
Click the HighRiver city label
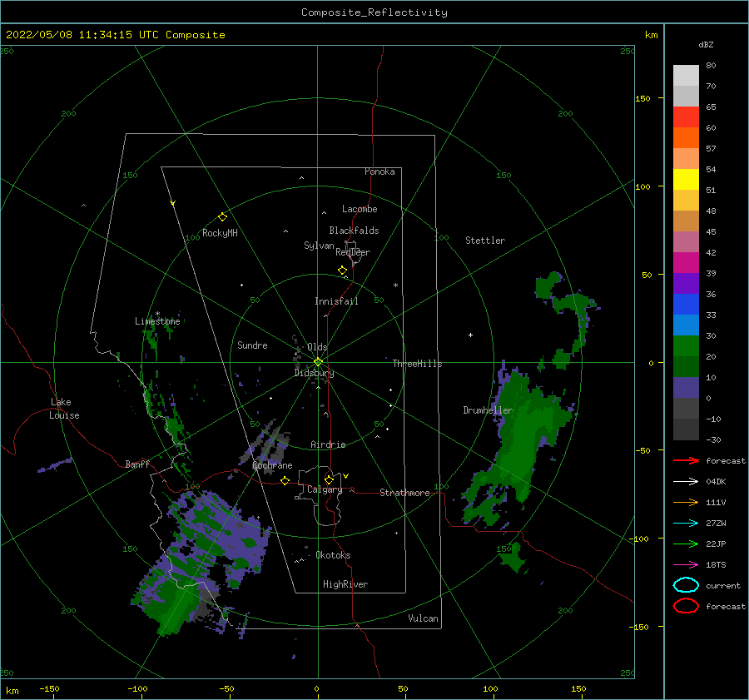345,584
